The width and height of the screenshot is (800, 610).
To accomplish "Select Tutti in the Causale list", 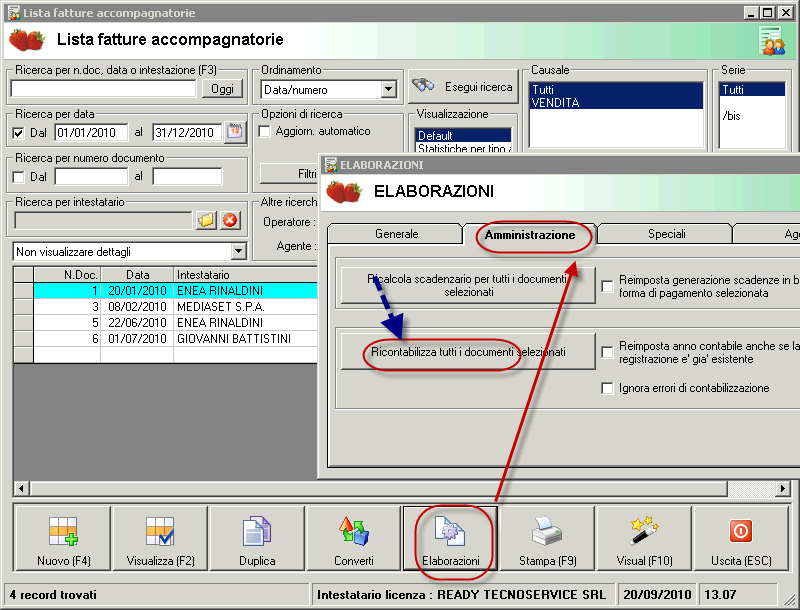I will (x=616, y=90).
